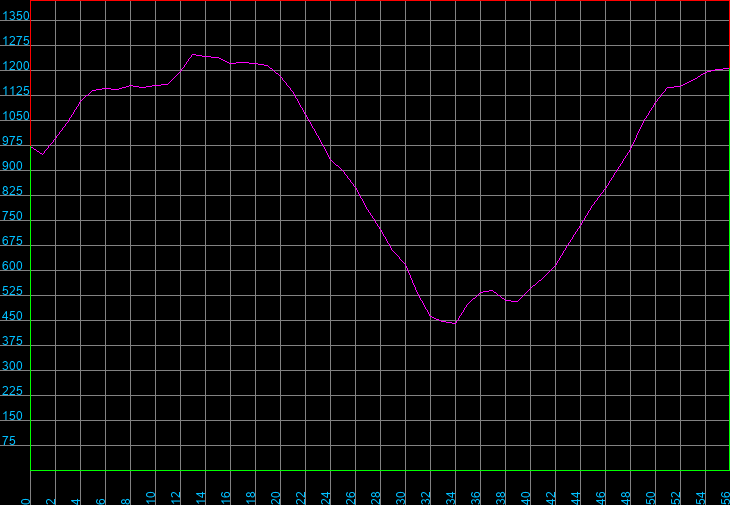Click the 1350 y-axis label
The width and height of the screenshot is (730, 505).
tap(15, 16)
